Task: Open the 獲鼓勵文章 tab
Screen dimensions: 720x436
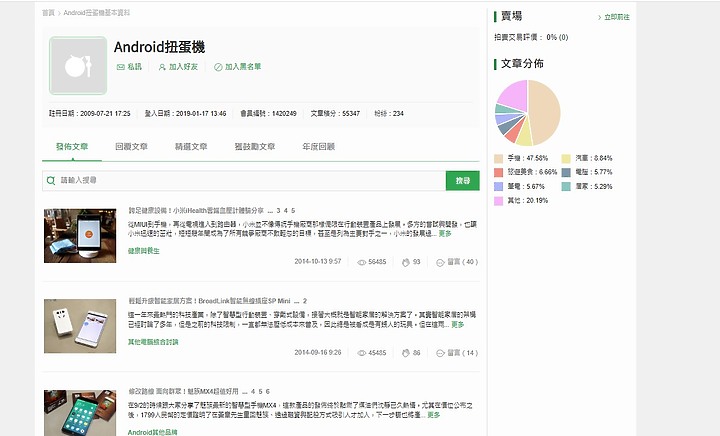Action: point(254,146)
